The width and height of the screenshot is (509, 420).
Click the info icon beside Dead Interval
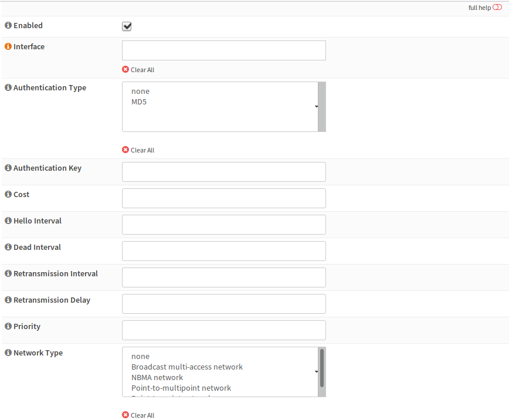point(8,248)
